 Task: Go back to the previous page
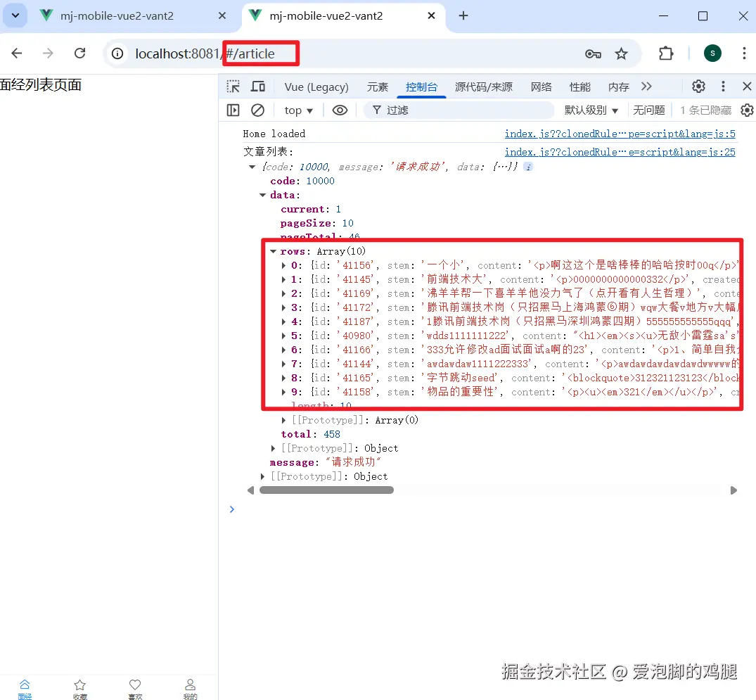[17, 53]
